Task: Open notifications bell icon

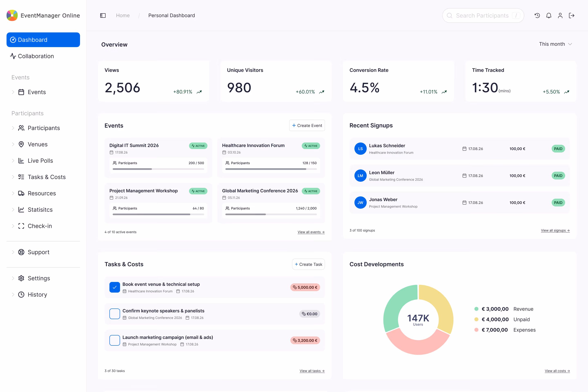Action: [x=549, y=16]
